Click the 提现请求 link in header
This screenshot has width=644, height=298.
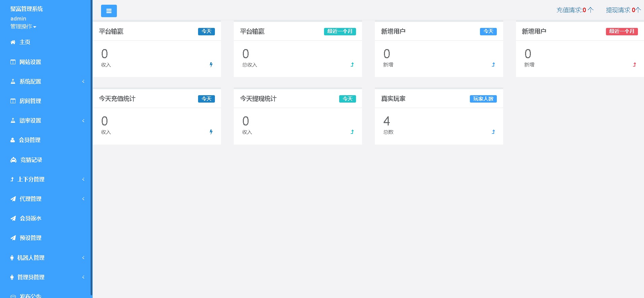pos(623,10)
